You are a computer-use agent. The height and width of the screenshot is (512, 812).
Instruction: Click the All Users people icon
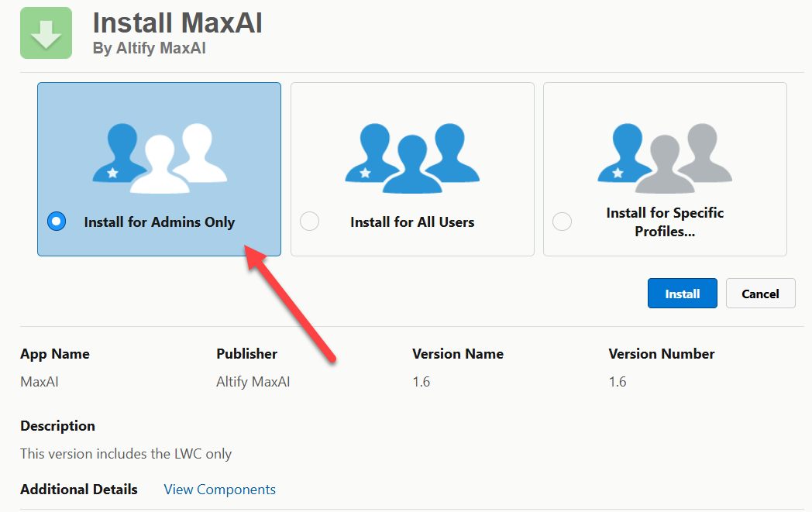tap(412, 157)
